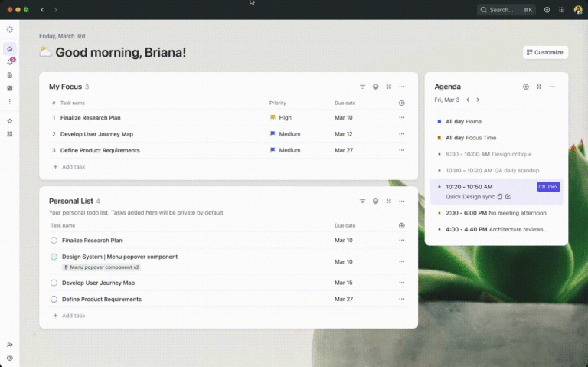Complete Design System Menu popover component task
The height and width of the screenshot is (367, 588).
click(54, 257)
